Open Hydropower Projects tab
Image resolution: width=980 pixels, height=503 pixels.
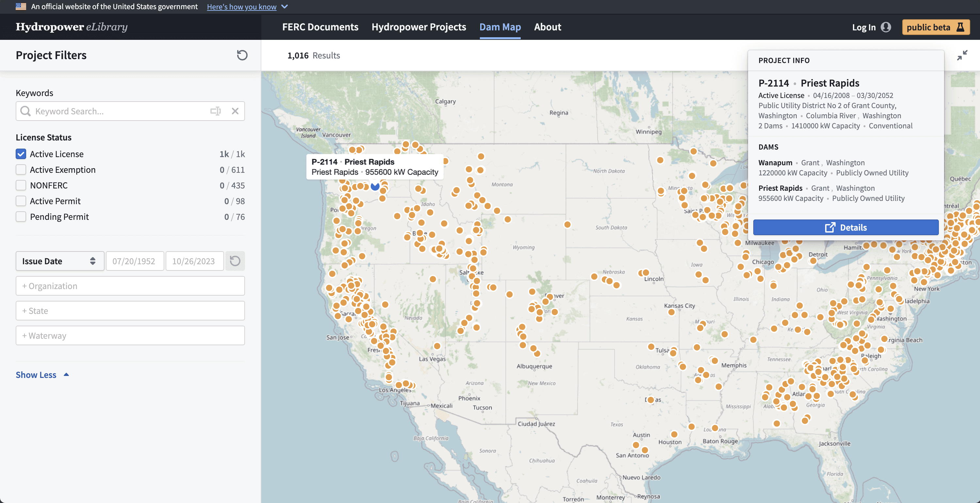click(x=419, y=27)
